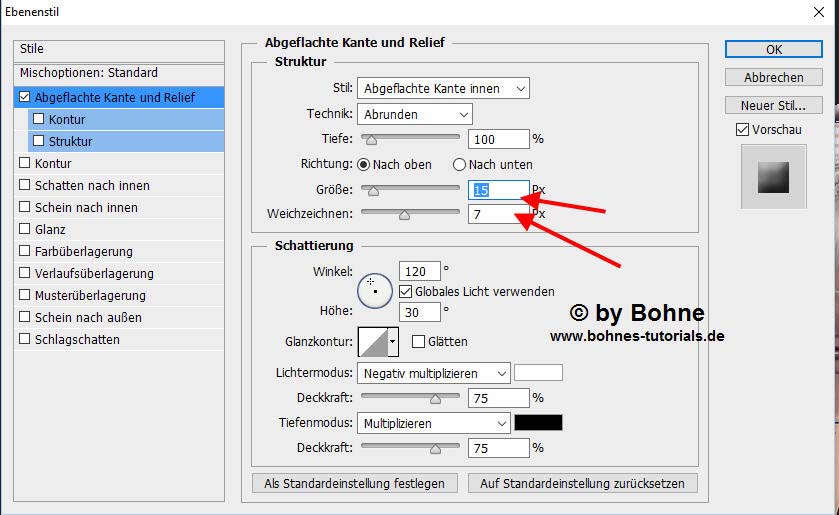
Task: Expand the Technik dropdown
Action: coord(417,114)
